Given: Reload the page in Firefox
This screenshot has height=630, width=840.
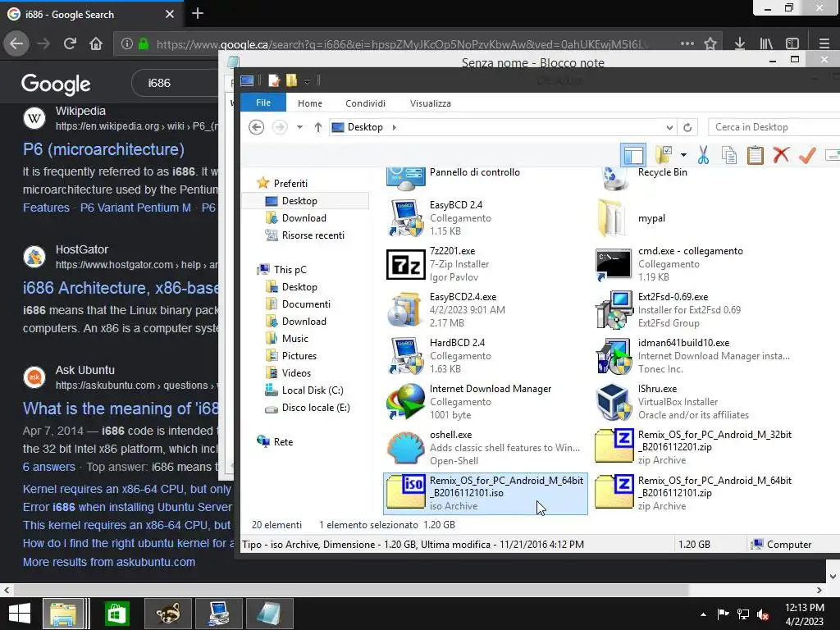Looking at the screenshot, I should tap(70, 43).
